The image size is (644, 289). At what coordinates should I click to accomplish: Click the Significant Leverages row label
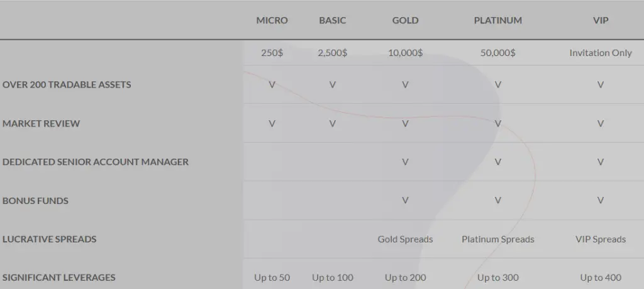58,278
